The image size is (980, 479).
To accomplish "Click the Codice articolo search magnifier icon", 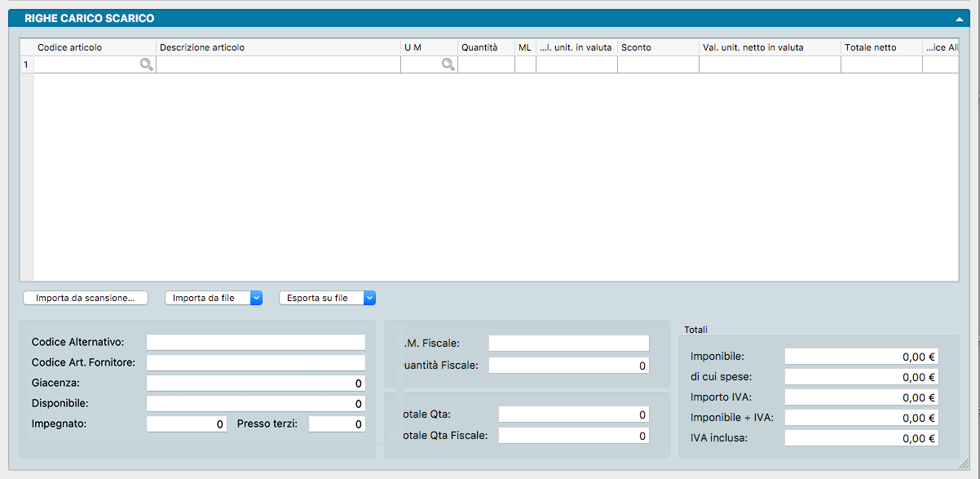I will pos(147,65).
